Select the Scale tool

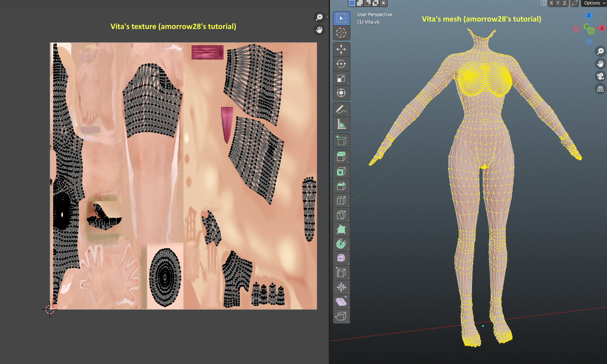[341, 78]
